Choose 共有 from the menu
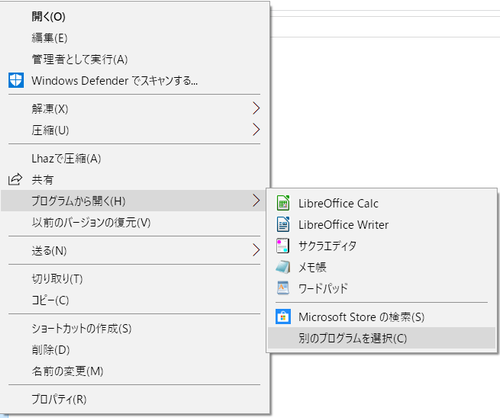This screenshot has height=418, width=500. point(134,180)
